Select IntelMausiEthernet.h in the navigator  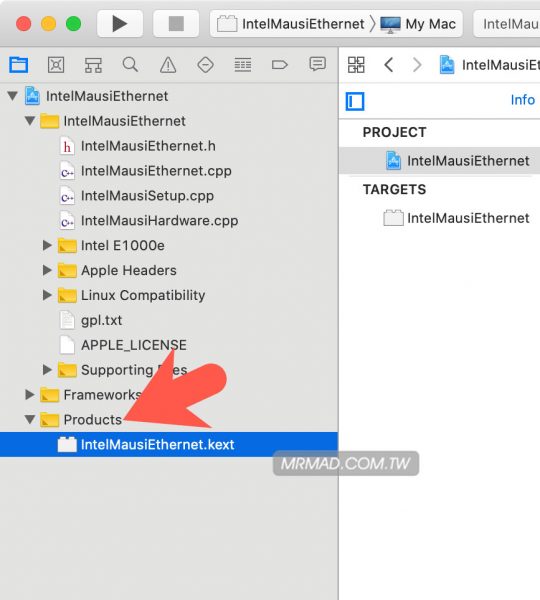click(x=169, y=146)
